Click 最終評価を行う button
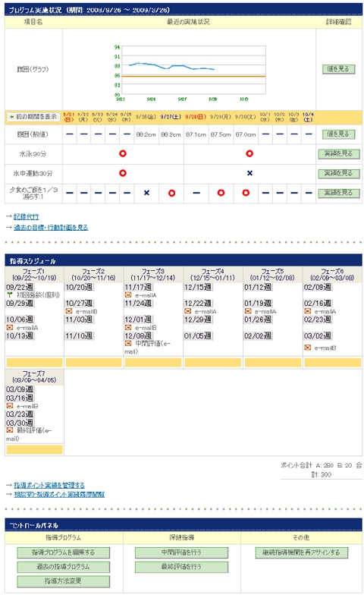This screenshot has height=595, width=364. 182,567
